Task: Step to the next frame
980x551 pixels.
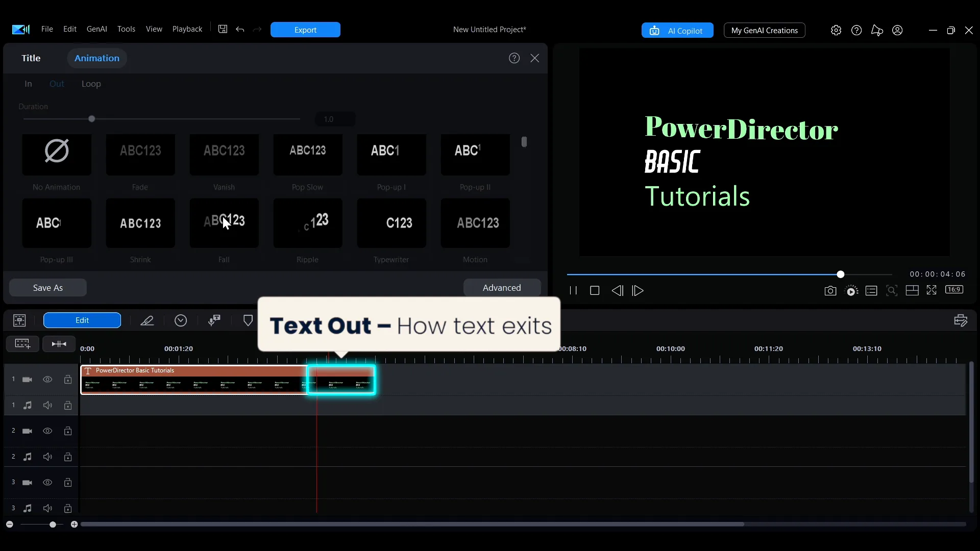Action: pos(638,290)
